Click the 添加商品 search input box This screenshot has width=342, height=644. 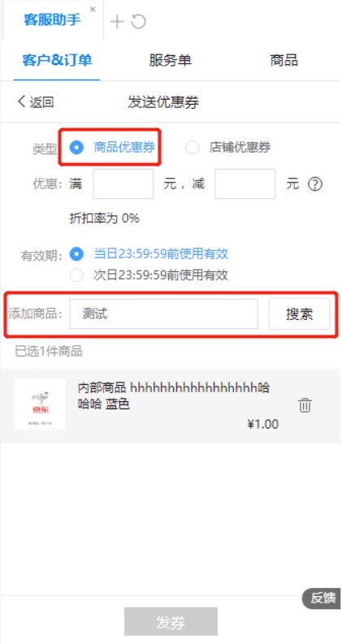[x=163, y=313]
